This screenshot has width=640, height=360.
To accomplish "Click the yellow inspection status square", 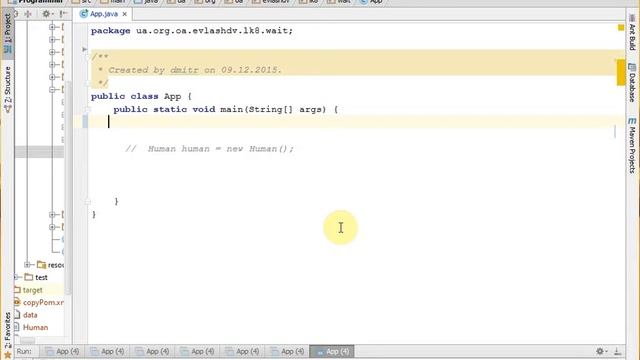I will (621, 27).
